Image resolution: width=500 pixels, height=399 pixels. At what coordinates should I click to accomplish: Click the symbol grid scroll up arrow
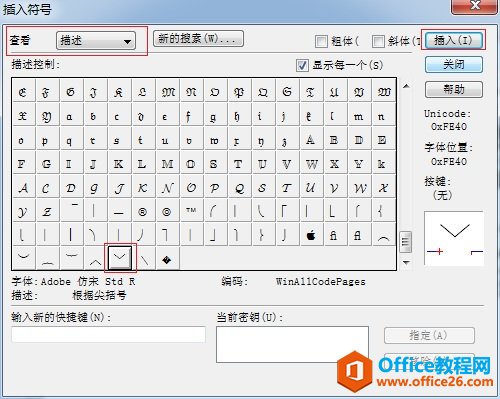406,86
